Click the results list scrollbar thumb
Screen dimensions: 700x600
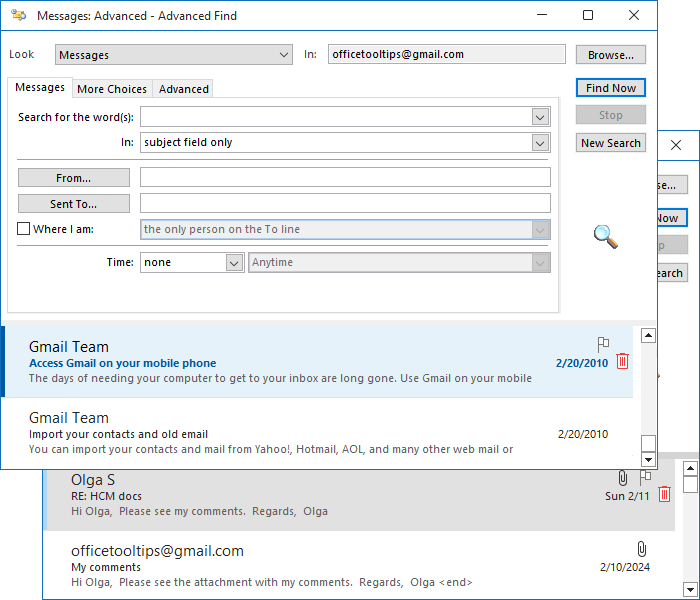[x=648, y=443]
